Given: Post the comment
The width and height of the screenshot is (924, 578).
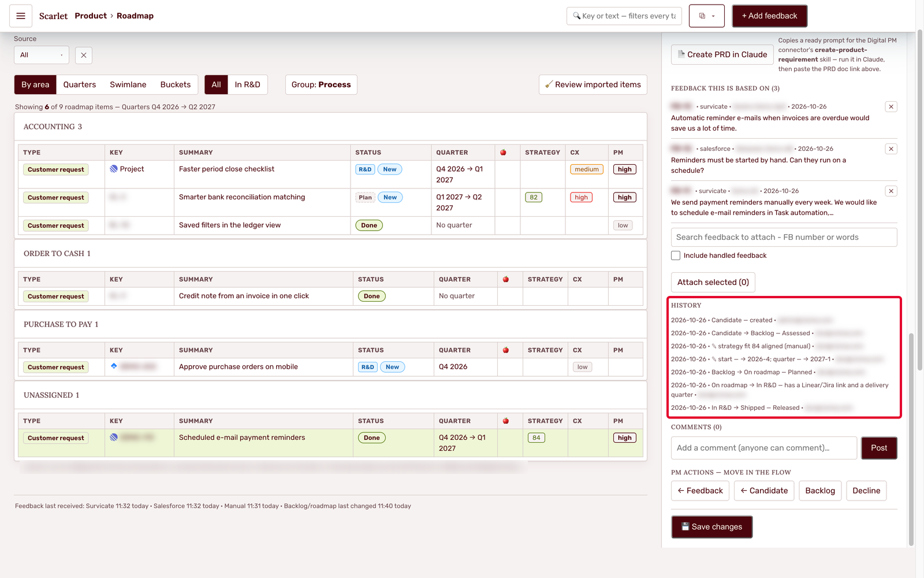Looking at the screenshot, I should [879, 448].
